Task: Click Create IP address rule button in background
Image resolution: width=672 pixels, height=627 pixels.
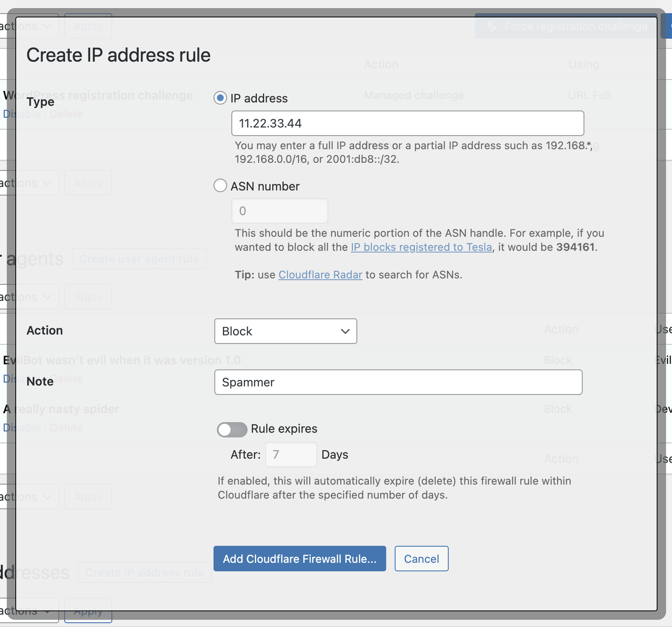Action: click(x=145, y=573)
